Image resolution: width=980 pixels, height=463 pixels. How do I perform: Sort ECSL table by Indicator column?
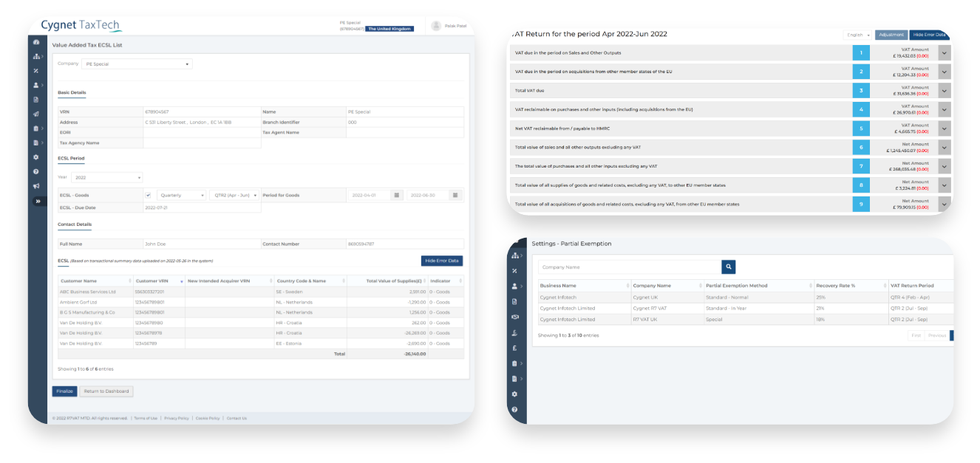click(444, 281)
